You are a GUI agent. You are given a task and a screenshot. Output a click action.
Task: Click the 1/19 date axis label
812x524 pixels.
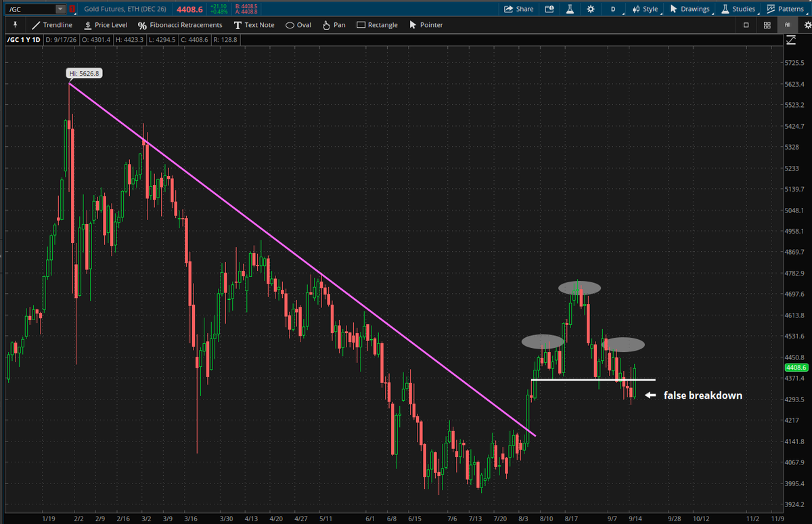[49, 517]
